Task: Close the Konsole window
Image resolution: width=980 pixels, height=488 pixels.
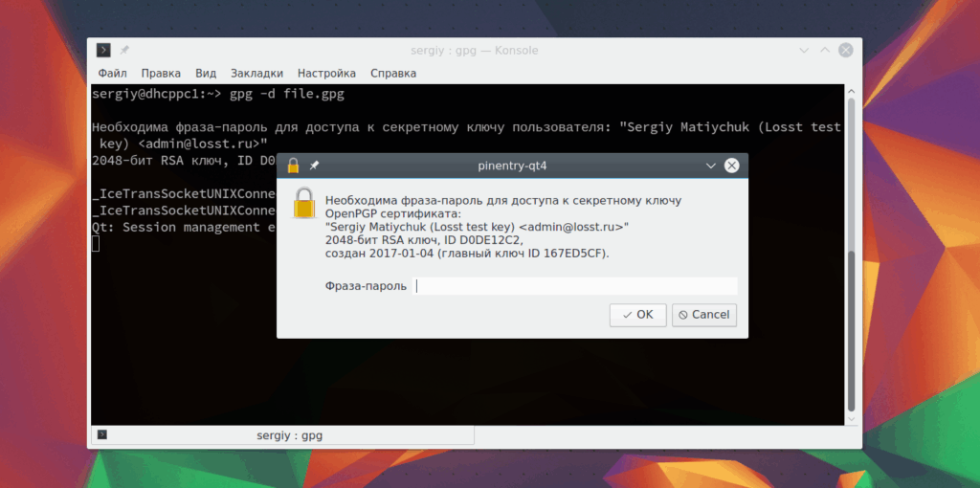Action: tap(846, 51)
